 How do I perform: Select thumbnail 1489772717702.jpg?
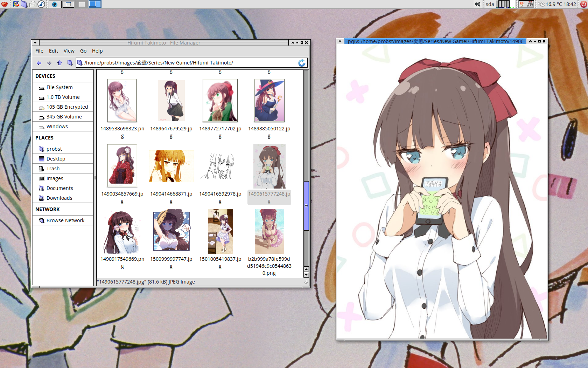220,100
